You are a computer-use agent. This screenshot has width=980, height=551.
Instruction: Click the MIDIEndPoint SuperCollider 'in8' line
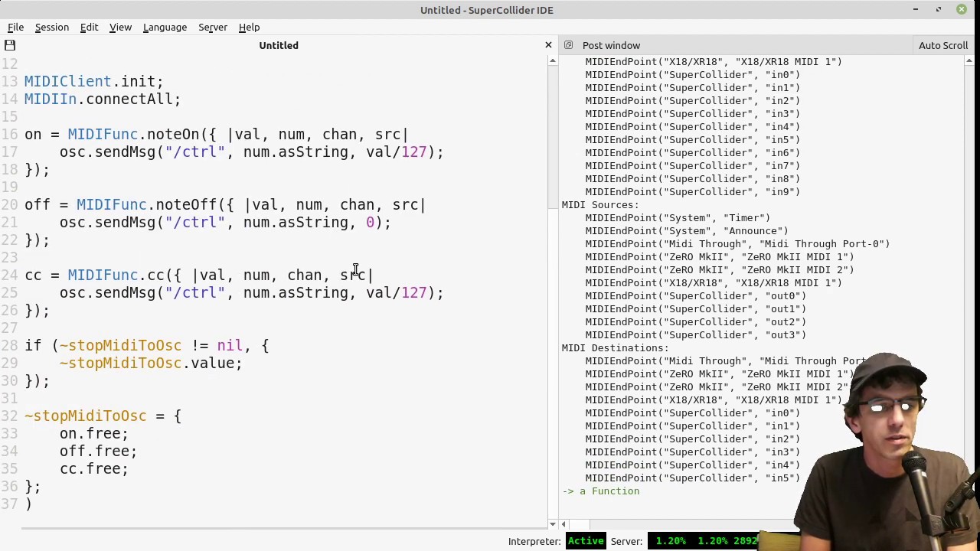[693, 178]
